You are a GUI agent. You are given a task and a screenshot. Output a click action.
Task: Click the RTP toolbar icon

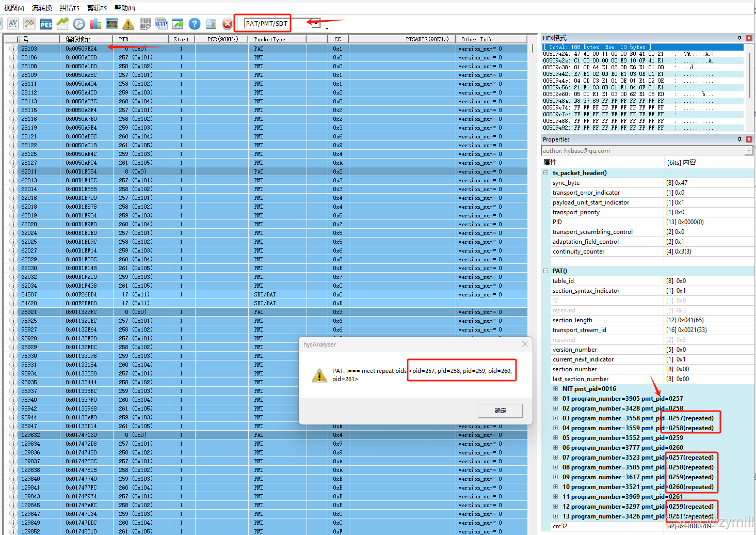pyautogui.click(x=162, y=24)
